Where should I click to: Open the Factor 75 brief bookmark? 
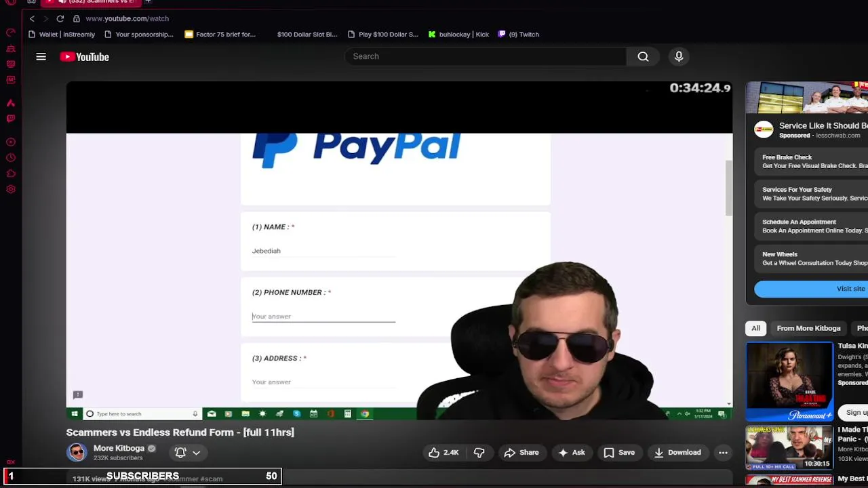(x=220, y=35)
